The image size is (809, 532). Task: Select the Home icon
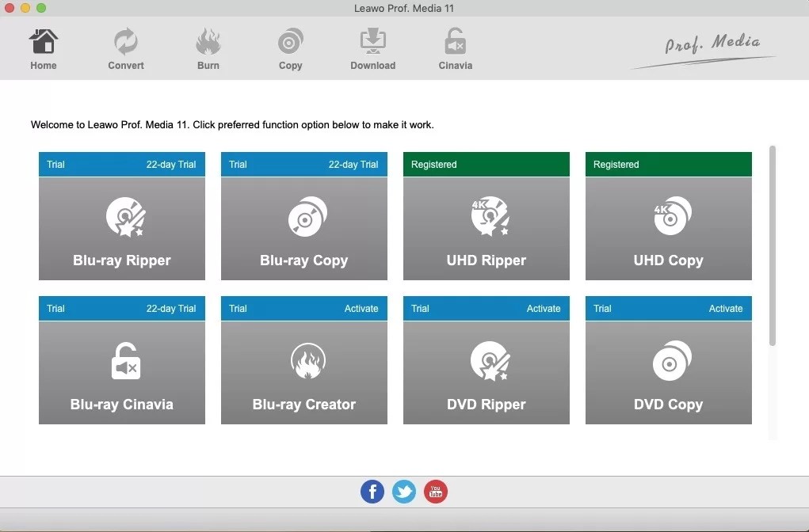[44, 47]
